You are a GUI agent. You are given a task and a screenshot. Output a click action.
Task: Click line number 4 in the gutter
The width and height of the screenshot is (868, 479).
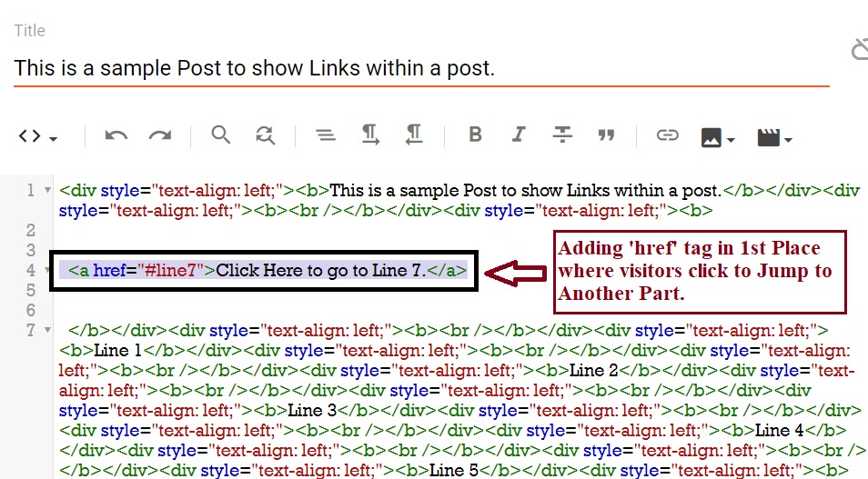[x=31, y=271]
